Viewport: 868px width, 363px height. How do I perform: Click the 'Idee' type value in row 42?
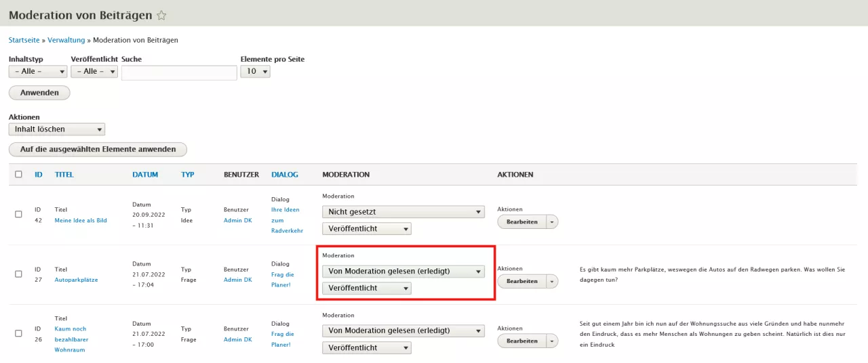pos(186,220)
